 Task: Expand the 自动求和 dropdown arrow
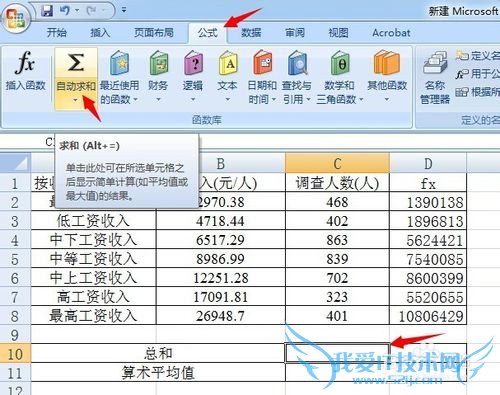click(76, 100)
